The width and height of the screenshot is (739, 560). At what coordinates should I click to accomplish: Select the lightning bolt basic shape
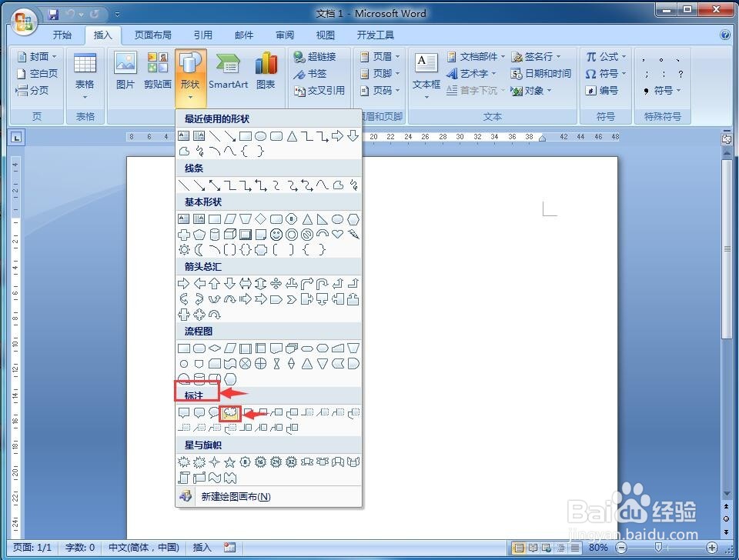tap(353, 234)
